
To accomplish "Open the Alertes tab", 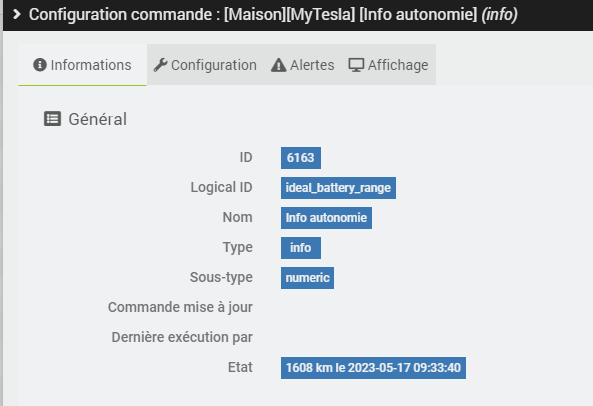I will pos(303,65).
